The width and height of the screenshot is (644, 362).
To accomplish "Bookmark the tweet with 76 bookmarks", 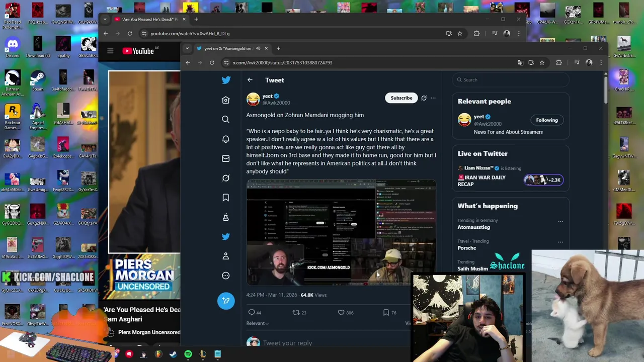I will (x=386, y=313).
